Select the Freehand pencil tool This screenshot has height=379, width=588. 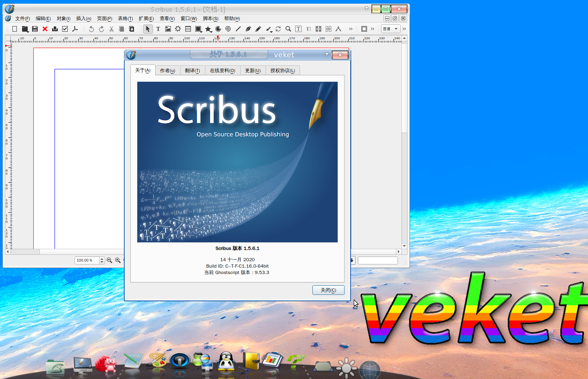click(258, 29)
